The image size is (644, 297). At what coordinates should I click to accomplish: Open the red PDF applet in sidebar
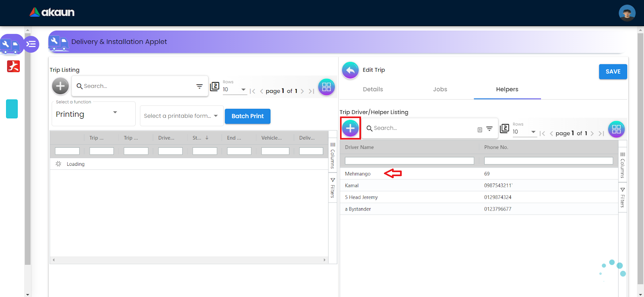13,66
